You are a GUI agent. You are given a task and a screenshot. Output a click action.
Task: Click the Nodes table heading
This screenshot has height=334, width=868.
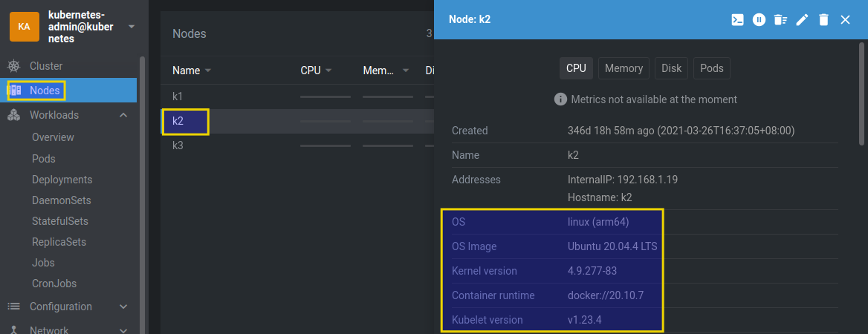pos(190,33)
